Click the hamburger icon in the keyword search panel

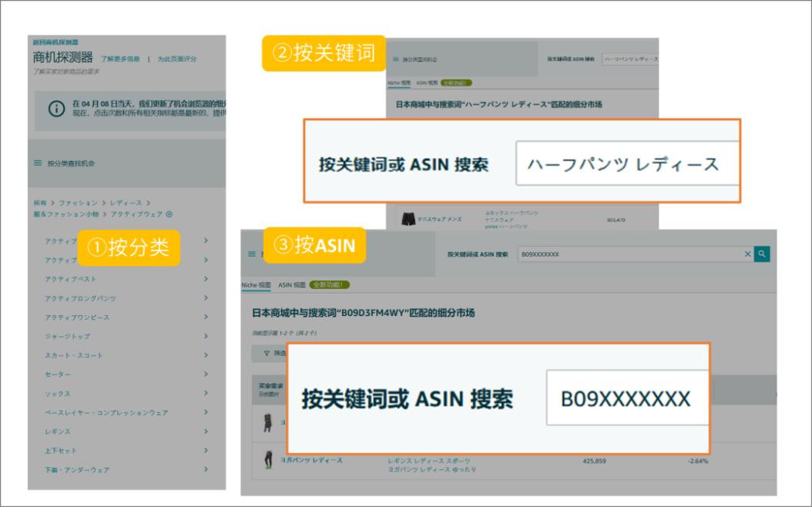[396, 59]
